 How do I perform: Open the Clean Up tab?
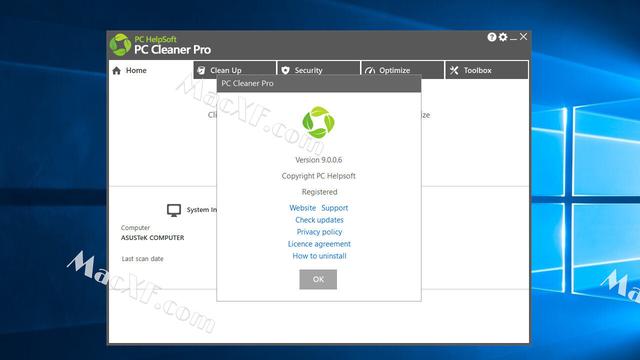[x=235, y=69]
